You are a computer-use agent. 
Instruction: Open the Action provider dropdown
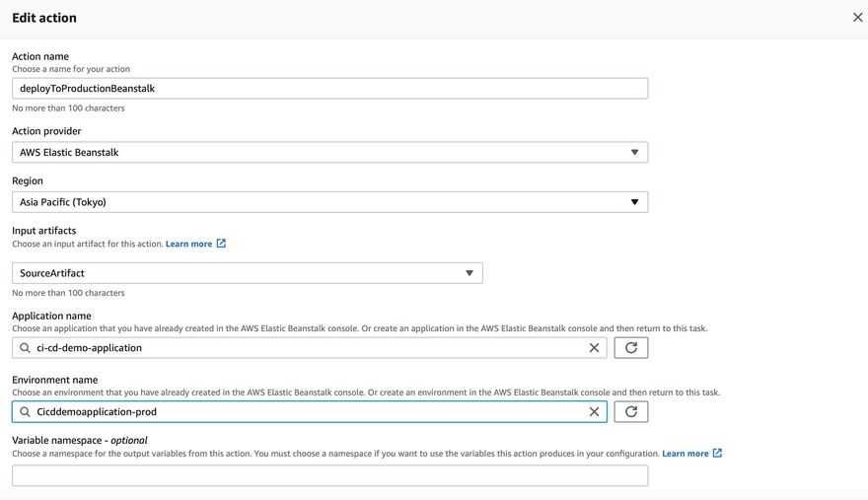pyautogui.click(x=634, y=153)
